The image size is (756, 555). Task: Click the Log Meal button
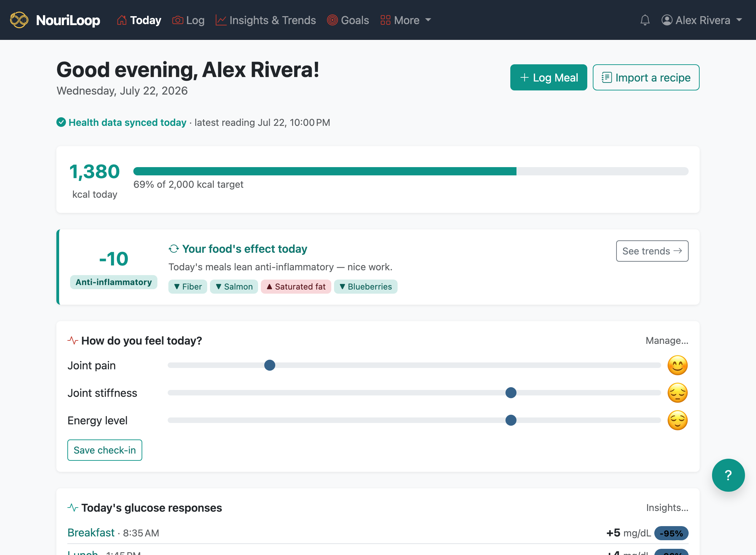[x=548, y=77]
